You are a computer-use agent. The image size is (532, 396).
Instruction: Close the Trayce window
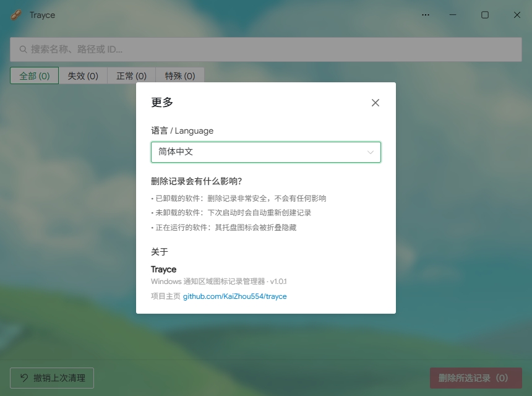pyautogui.click(x=517, y=15)
